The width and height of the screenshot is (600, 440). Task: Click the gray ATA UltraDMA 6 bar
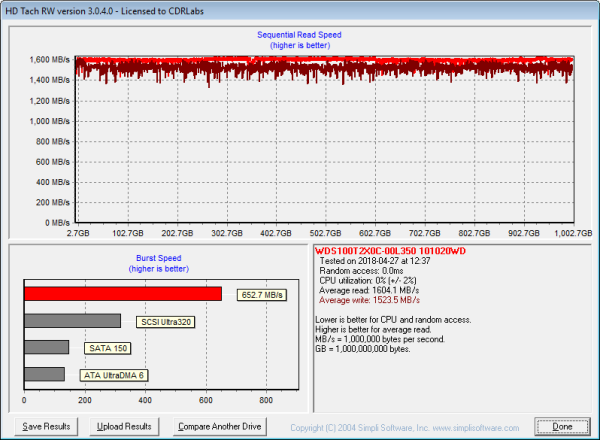(x=44, y=374)
